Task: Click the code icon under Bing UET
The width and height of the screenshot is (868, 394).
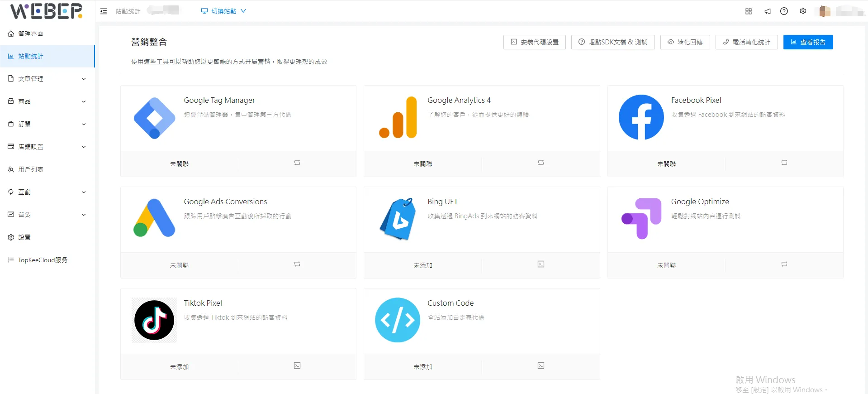Action: coord(541,264)
